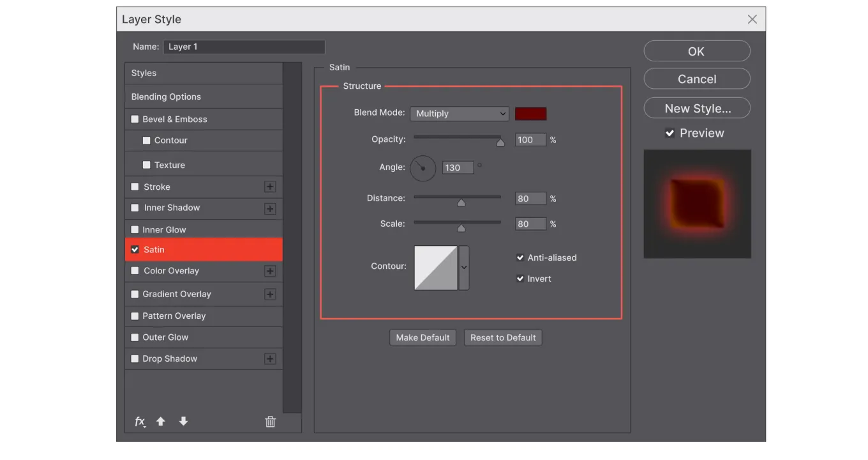868x460 pixels.
Task: Toggle the Preview checkbox off
Action: 670,134
